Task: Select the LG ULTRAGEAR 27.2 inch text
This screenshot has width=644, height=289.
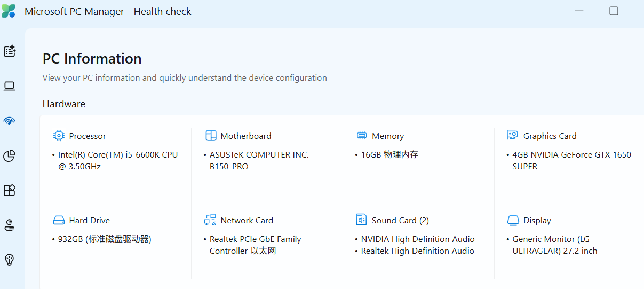Action: point(555,245)
